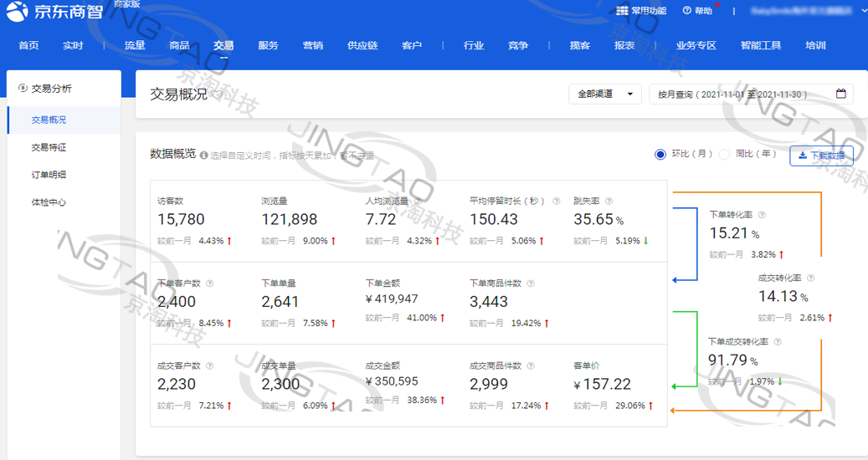The image size is (868, 460).
Task: Open the calendar icon in date picker
Action: 840,94
